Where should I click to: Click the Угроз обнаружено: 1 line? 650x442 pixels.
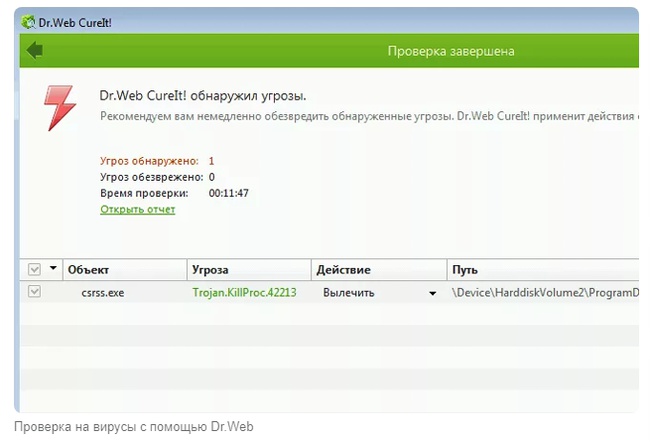pos(157,161)
